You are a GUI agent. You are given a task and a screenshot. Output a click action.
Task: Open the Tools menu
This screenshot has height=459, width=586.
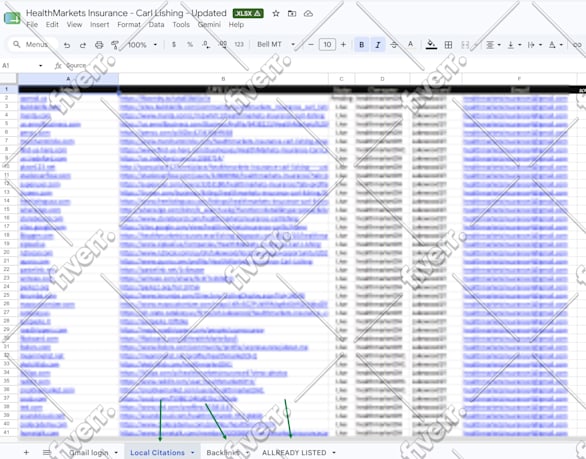181,25
